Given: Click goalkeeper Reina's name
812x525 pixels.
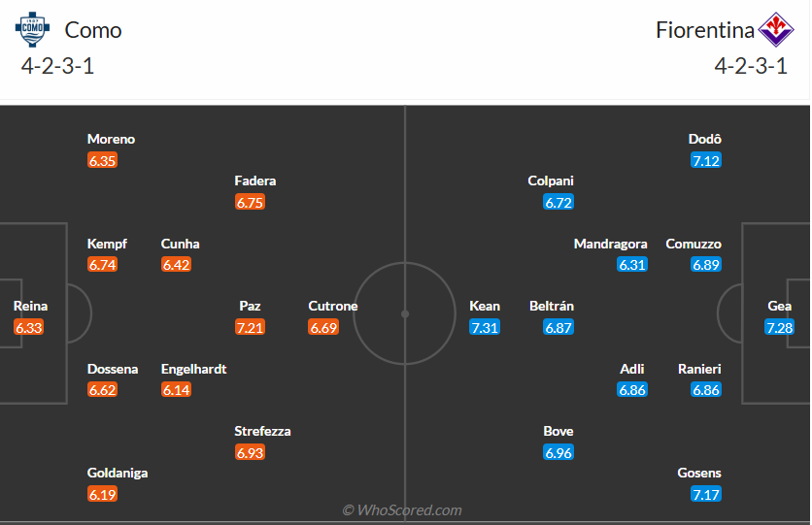Looking at the screenshot, I should tap(30, 306).
